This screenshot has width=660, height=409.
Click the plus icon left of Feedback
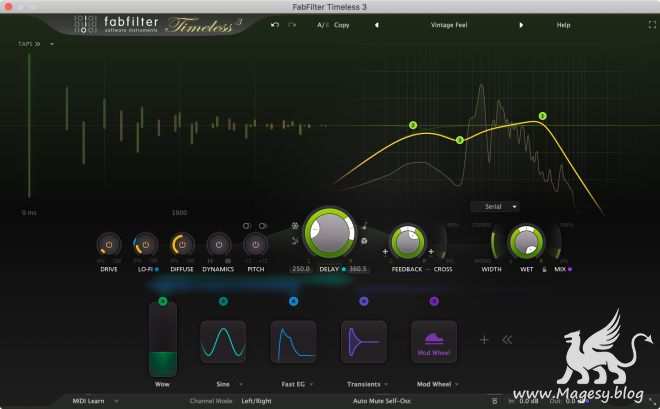[x=385, y=252]
